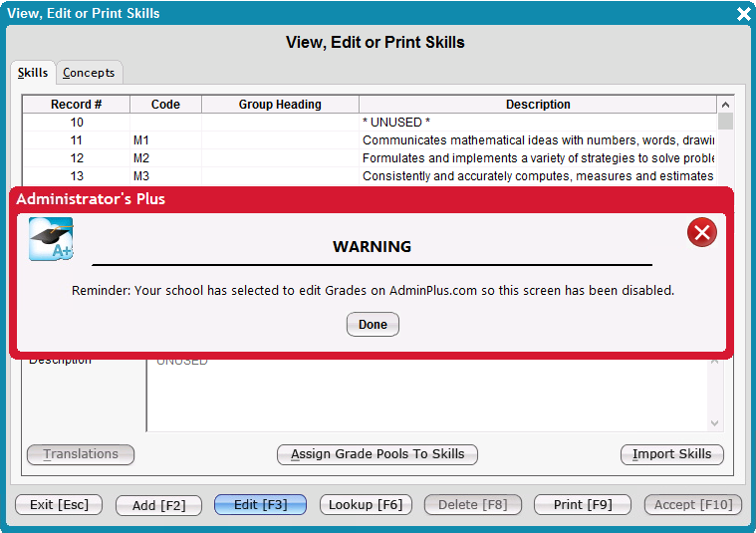Click 'Formulates and implements' description cell
Viewport: 756px width, 533px height.
pyautogui.click(x=538, y=158)
